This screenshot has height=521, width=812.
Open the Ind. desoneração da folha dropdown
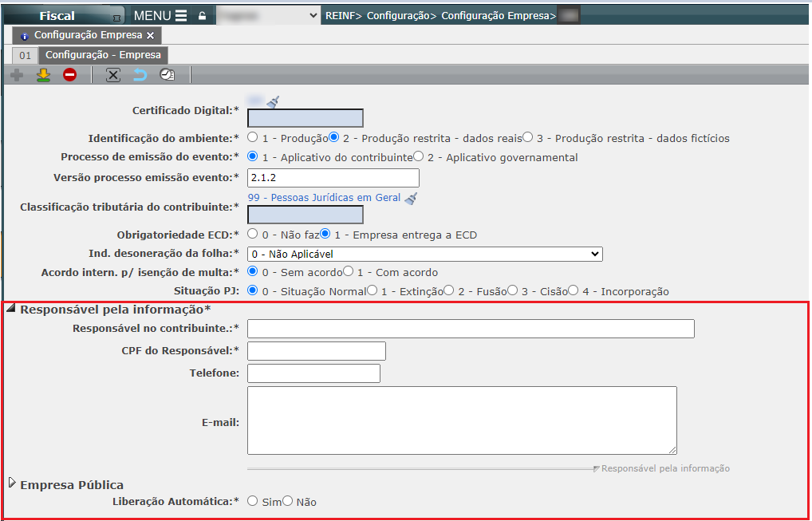click(424, 254)
